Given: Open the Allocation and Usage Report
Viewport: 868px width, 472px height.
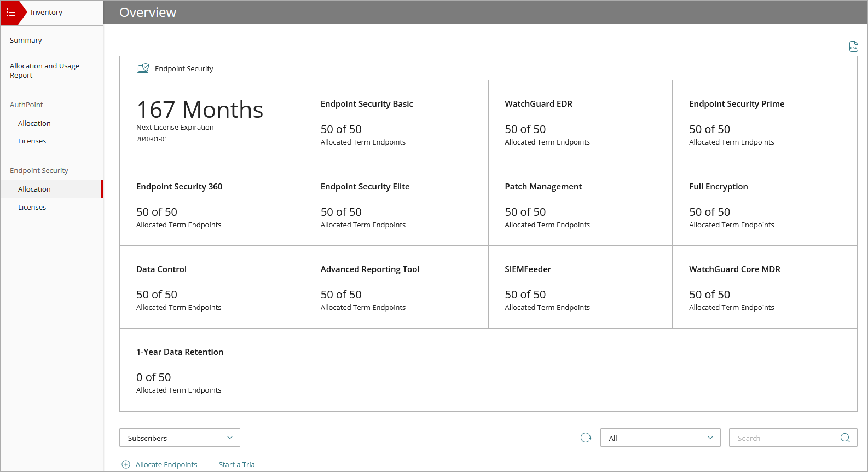Looking at the screenshot, I should (x=44, y=71).
